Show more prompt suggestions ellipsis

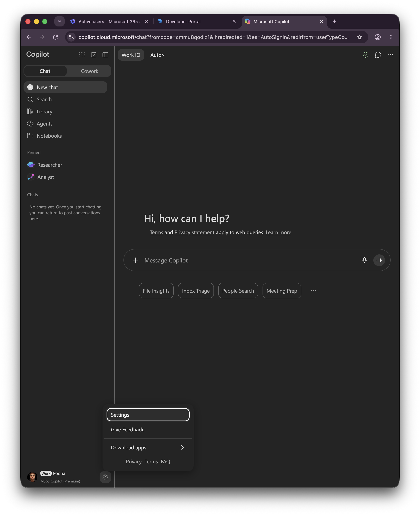[x=313, y=291]
